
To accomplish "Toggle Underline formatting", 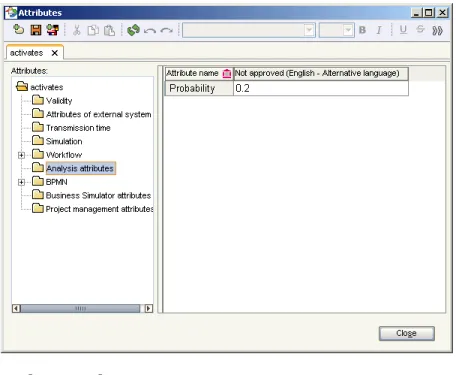I will 403,30.
